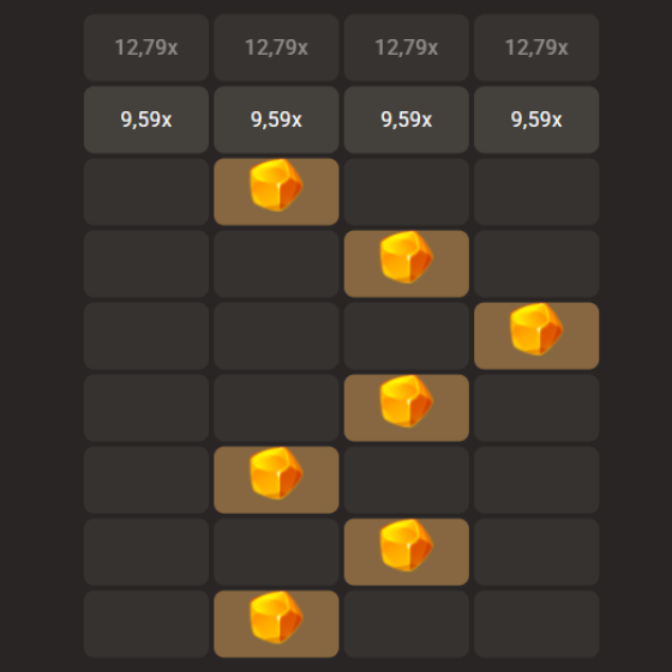Click the leftmost 12,79x tile

[x=146, y=47]
